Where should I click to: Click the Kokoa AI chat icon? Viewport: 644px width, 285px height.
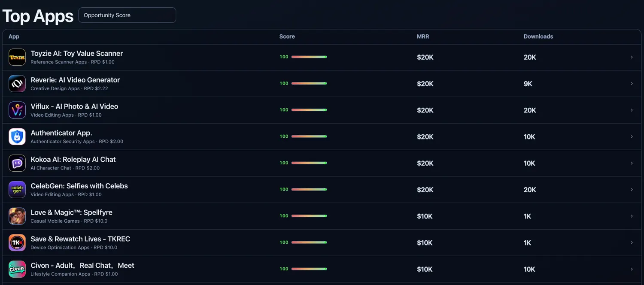point(17,163)
